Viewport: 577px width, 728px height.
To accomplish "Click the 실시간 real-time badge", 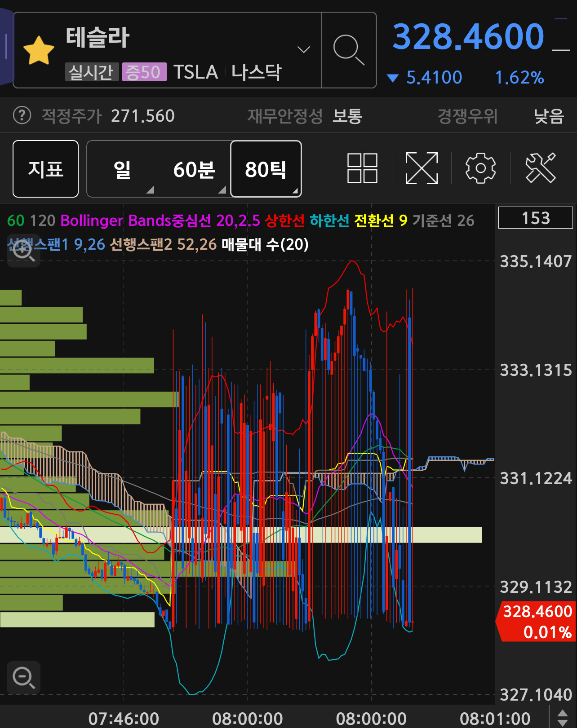I will point(92,72).
